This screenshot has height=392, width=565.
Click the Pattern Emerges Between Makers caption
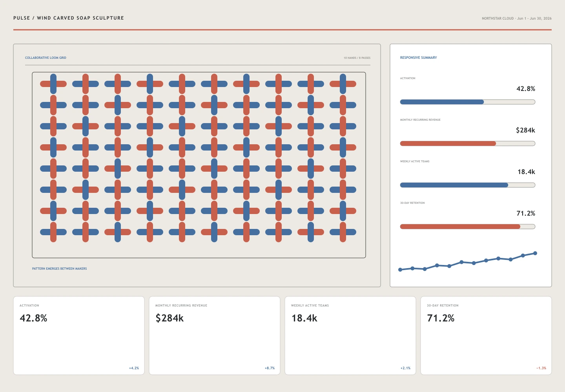click(60, 269)
